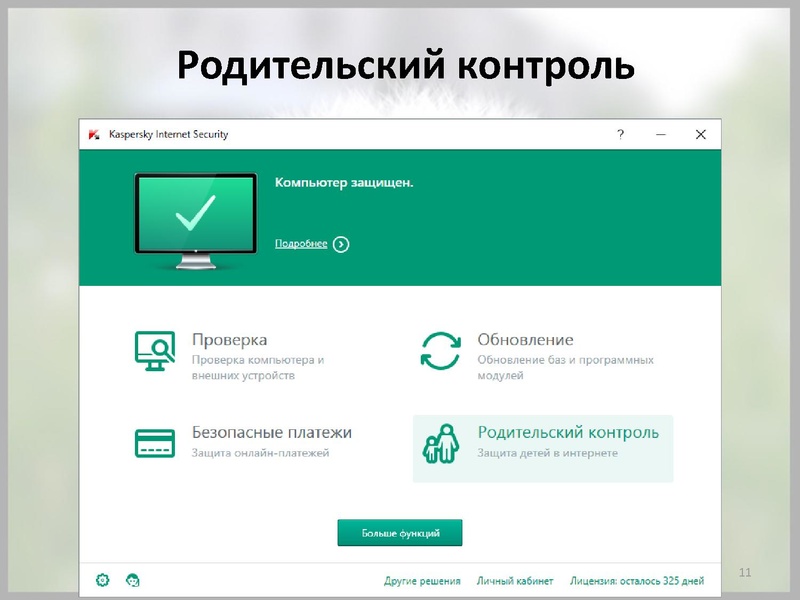The width and height of the screenshot is (800, 600).
Task: Click the Kaspersky logo in the title bar
Action: click(x=94, y=131)
